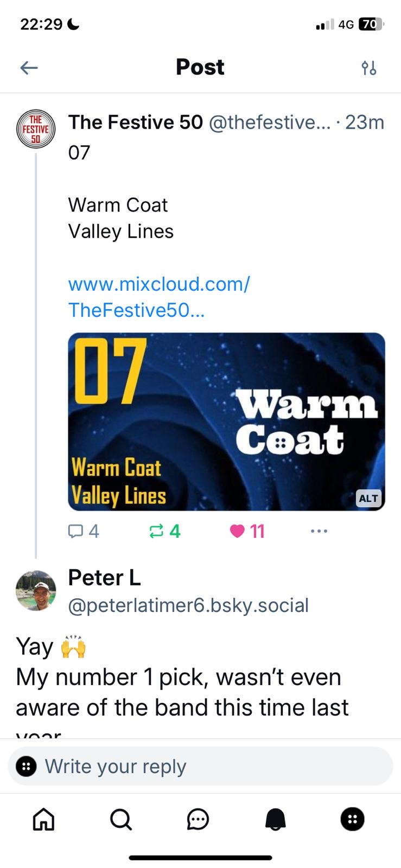401x868 pixels.
Task: Open Search tab in bottom bar
Action: point(120,820)
